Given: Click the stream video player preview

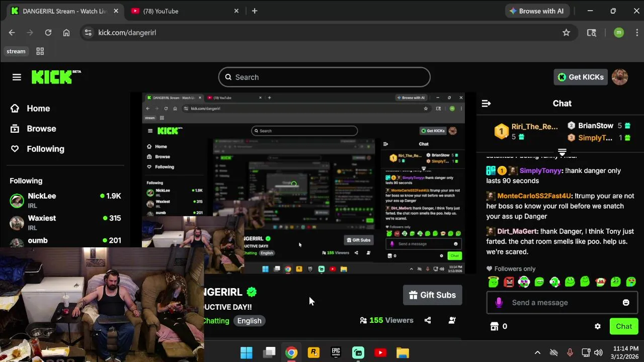Looking at the screenshot, I should [303, 184].
